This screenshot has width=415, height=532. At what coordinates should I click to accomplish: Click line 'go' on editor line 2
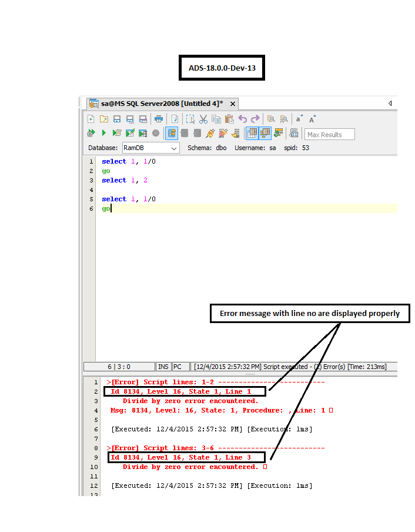[106, 171]
